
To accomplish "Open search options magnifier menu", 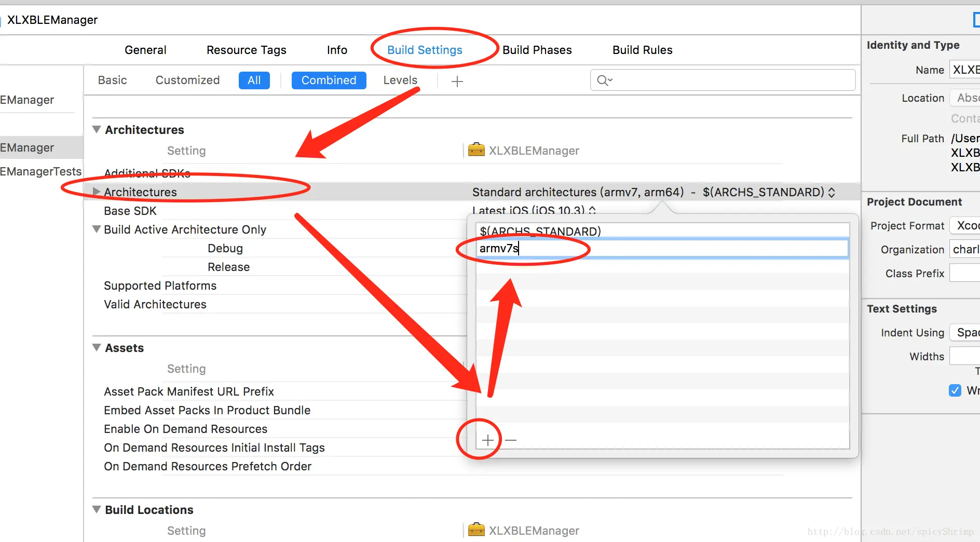I will point(605,80).
